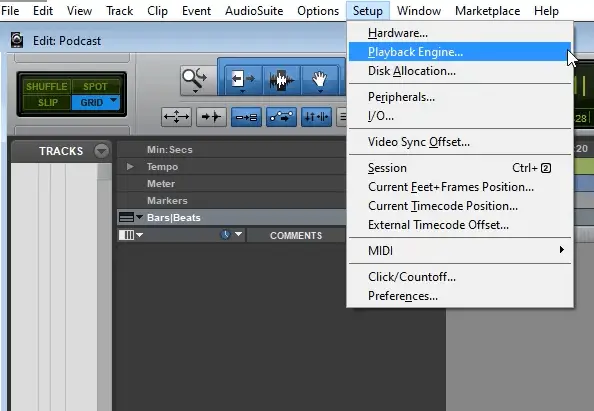Choose Disk Allocation... menu item
The width and height of the screenshot is (594, 411).
point(460,71)
